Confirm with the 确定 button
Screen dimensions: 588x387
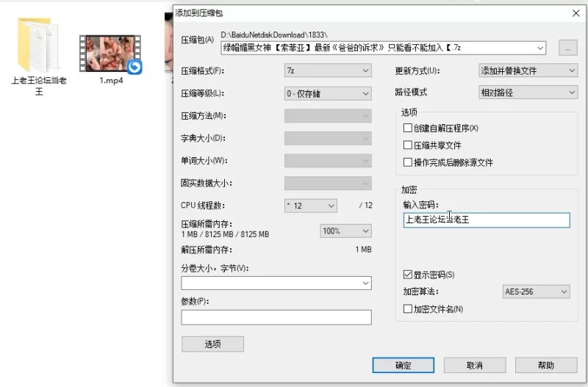click(x=403, y=365)
